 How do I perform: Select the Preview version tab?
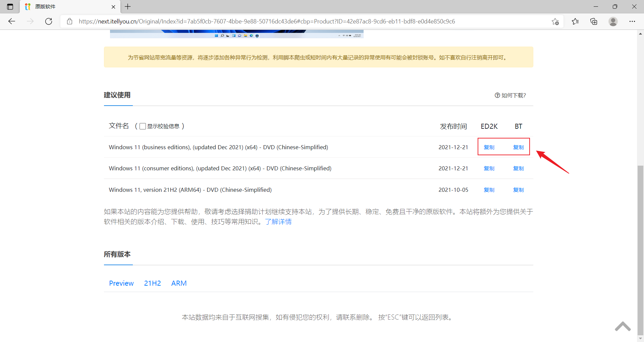click(121, 283)
